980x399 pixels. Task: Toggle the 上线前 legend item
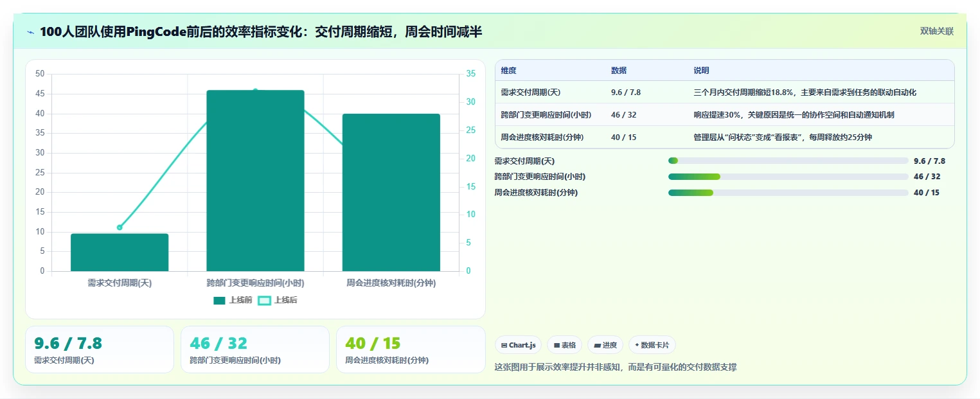point(233,300)
